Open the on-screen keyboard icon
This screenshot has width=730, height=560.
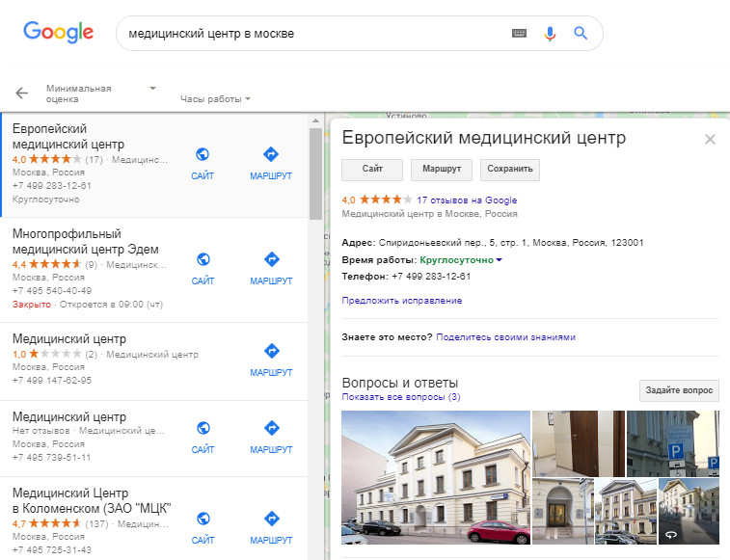click(520, 33)
